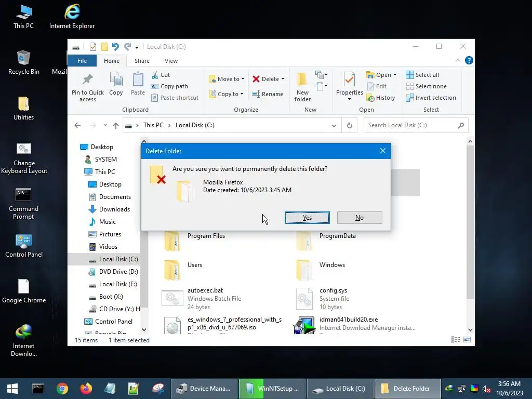Click the Copy icon in Clipboard group

point(116,79)
